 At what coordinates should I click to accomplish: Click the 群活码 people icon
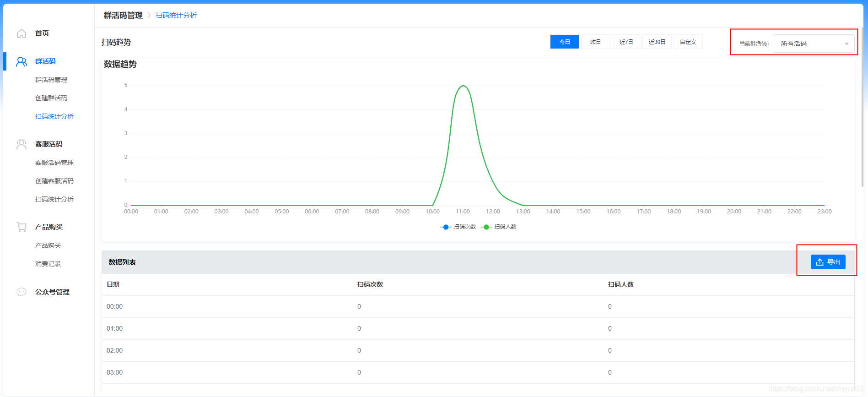tap(22, 61)
